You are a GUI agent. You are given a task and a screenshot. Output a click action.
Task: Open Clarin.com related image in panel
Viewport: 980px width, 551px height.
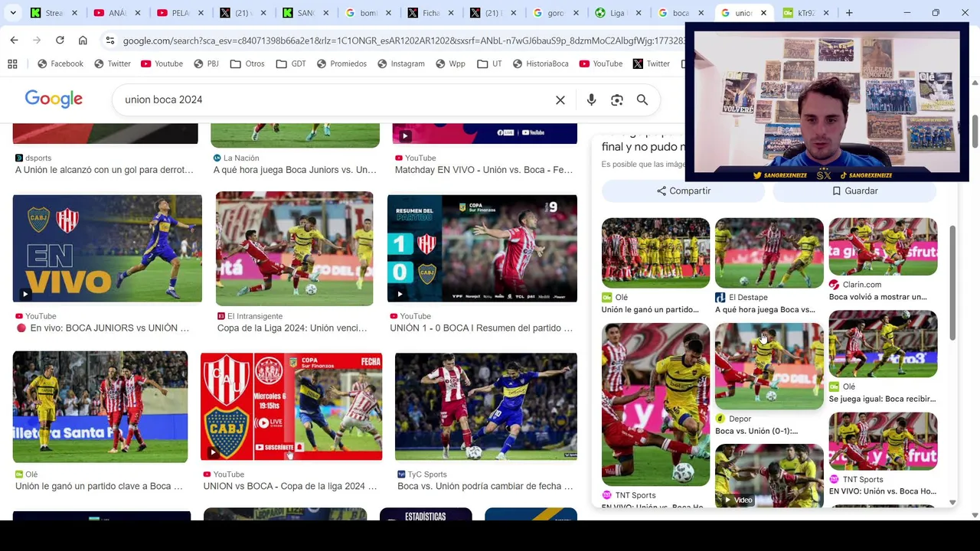pos(883,246)
